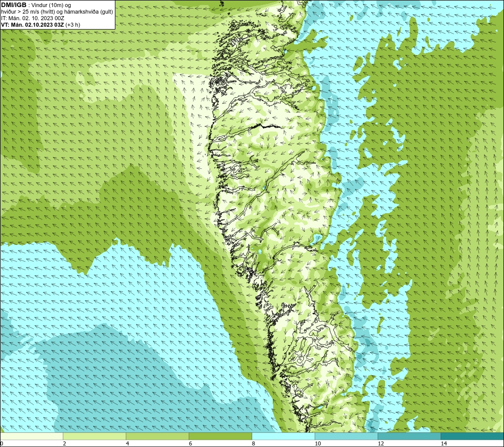This screenshot has width=504, height=447.
Task: Click the '12' label on the color scale
Action: click(381, 443)
